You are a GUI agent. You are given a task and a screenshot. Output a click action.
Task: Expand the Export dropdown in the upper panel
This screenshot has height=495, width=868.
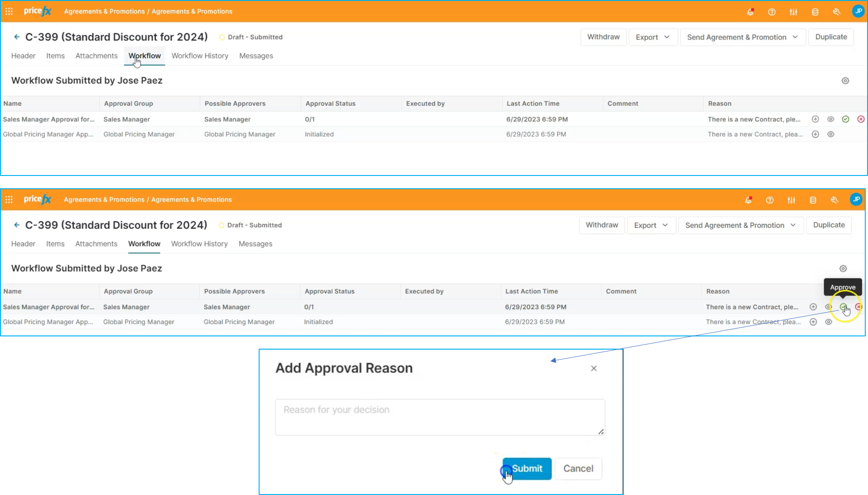point(653,37)
